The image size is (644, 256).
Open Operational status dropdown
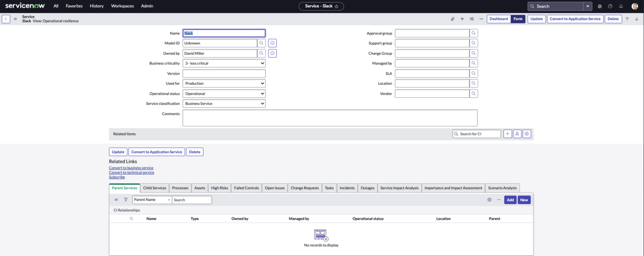point(224,93)
